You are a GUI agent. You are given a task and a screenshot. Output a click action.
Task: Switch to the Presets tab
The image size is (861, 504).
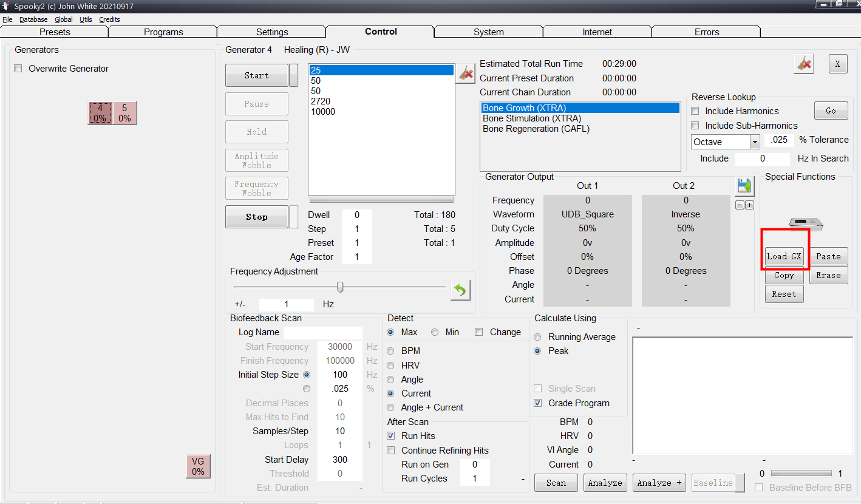pos(55,32)
